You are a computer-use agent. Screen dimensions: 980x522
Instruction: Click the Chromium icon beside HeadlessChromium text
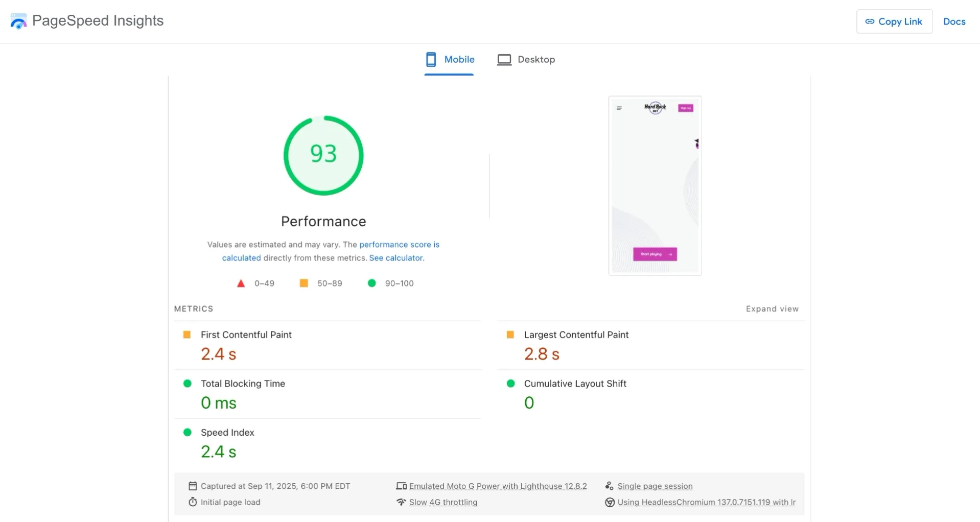(x=610, y=502)
